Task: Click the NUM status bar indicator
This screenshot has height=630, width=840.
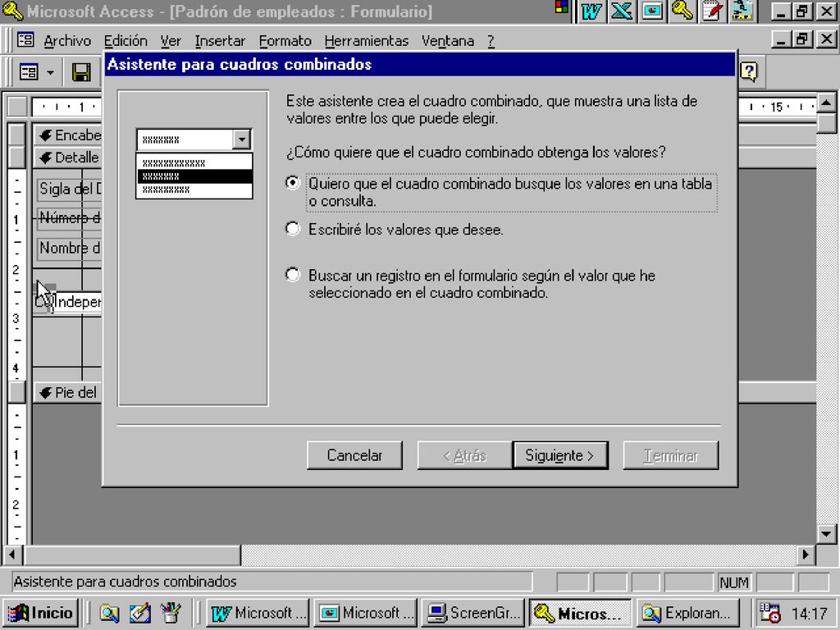Action: pos(734,582)
